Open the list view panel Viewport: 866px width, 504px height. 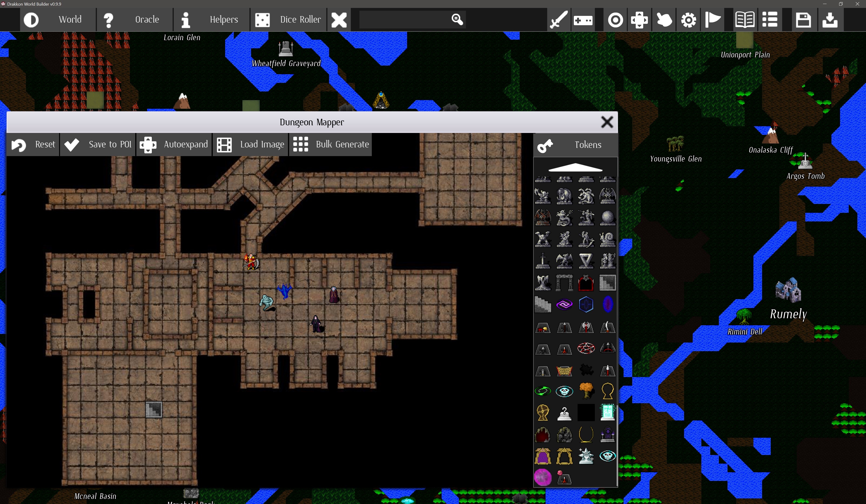tap(770, 20)
